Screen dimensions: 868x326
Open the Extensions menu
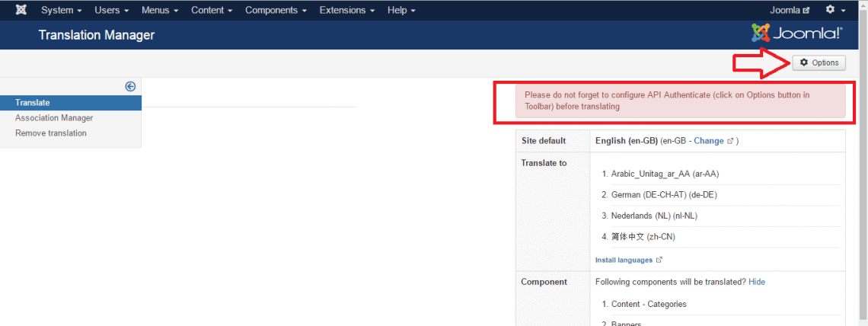pyautogui.click(x=347, y=10)
